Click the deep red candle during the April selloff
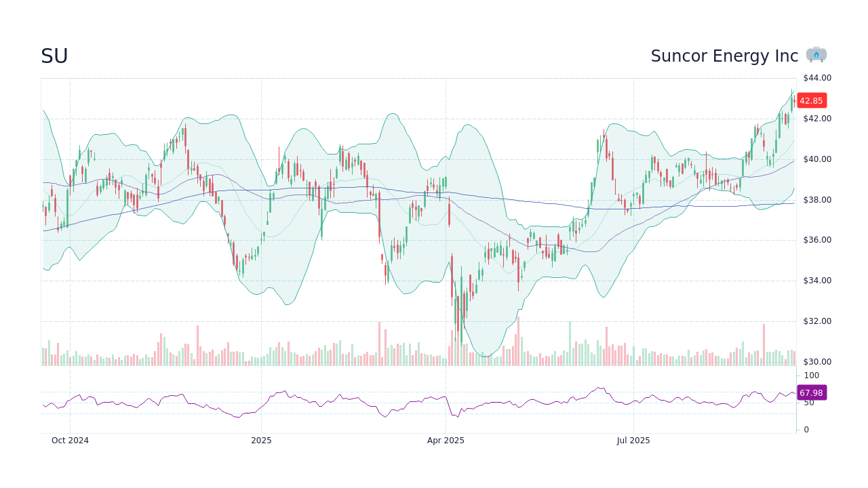This screenshot has height=488, width=868. point(451,278)
